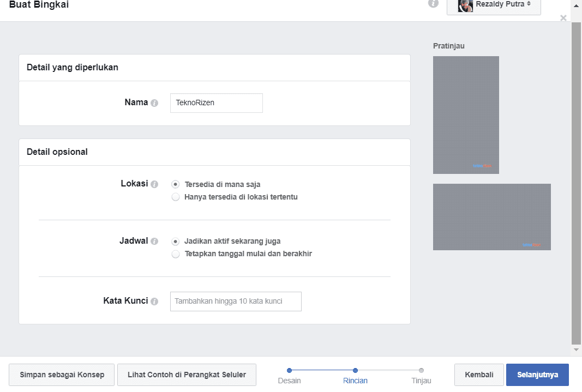582x392 pixels.
Task: Click Rezaldy Putra profile avatar
Action: point(465,5)
